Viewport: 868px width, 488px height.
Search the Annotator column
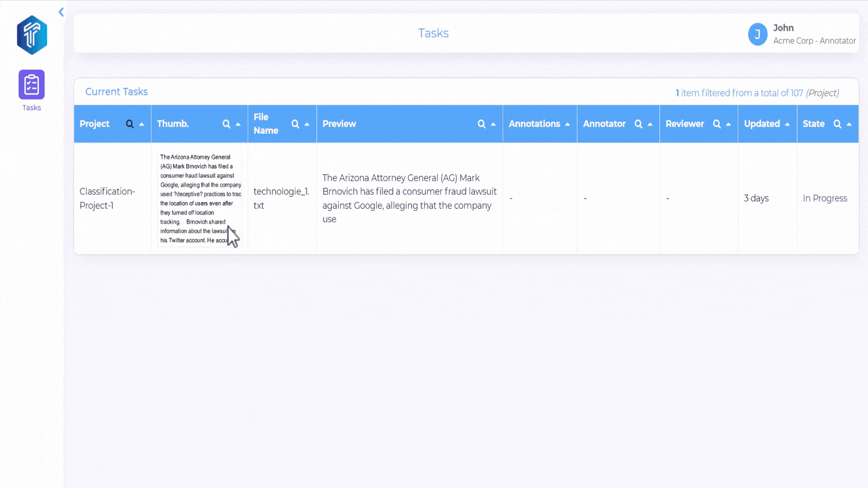click(x=638, y=124)
